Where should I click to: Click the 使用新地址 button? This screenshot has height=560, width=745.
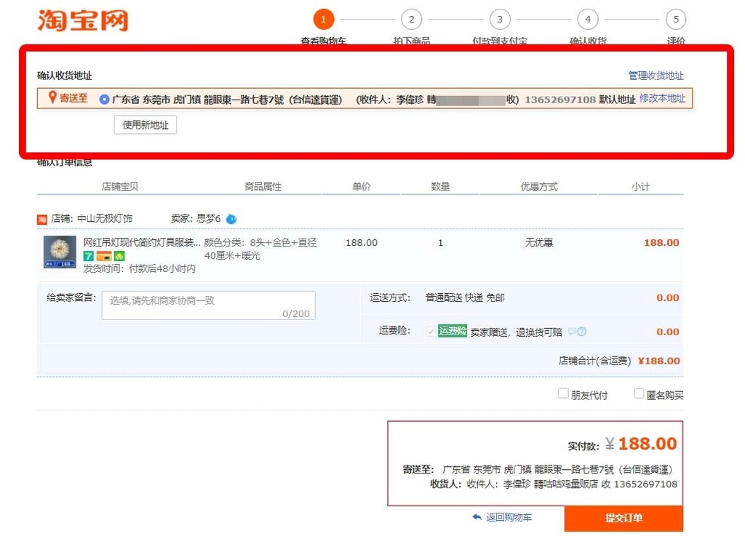click(146, 125)
